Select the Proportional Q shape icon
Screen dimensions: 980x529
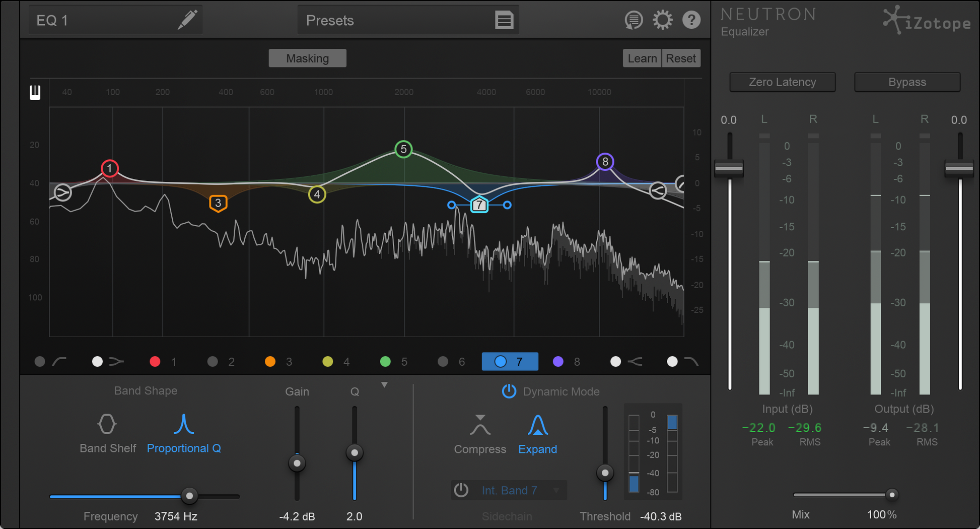[184, 424]
